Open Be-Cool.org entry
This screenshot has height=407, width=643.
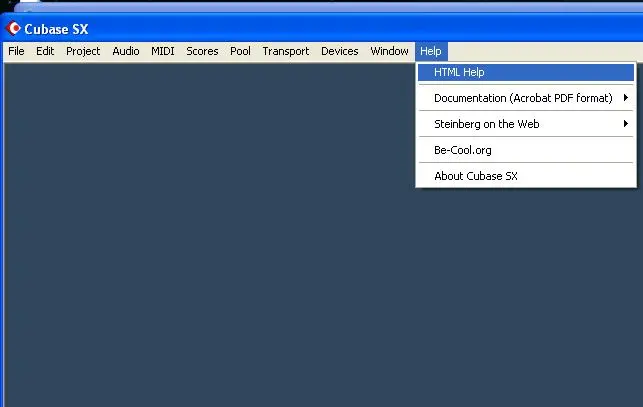click(x=526, y=150)
